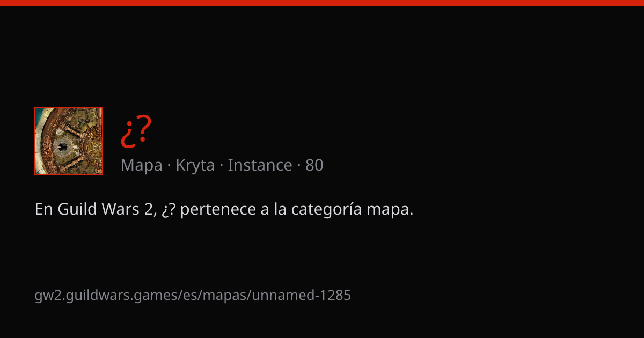Screen dimensions: 644x338
Task: Select the Mapa category label
Action: 142,165
